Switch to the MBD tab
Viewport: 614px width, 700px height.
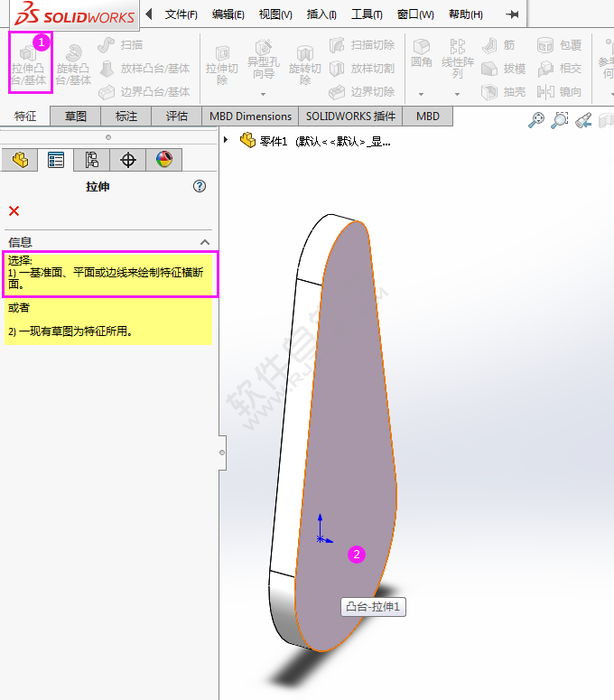pos(428,117)
